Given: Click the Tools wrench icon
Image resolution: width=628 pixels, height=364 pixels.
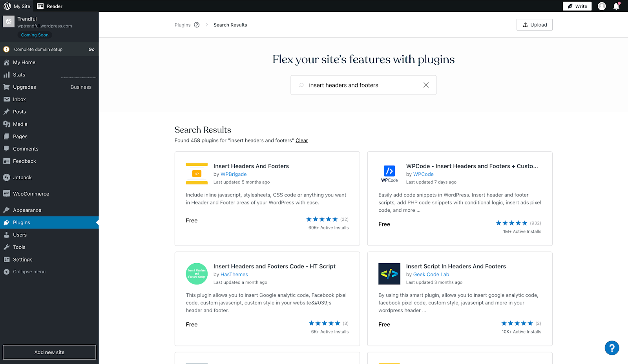Looking at the screenshot, I should 7,247.
